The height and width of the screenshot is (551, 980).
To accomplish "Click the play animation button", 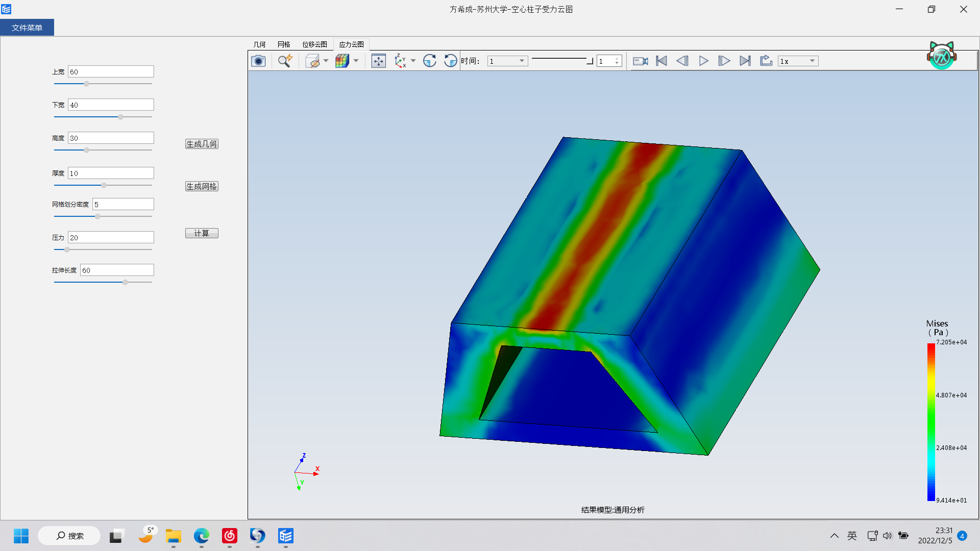I will pos(703,61).
